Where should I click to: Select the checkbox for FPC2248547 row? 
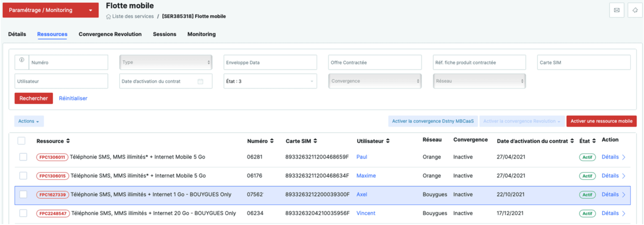pos(23,213)
